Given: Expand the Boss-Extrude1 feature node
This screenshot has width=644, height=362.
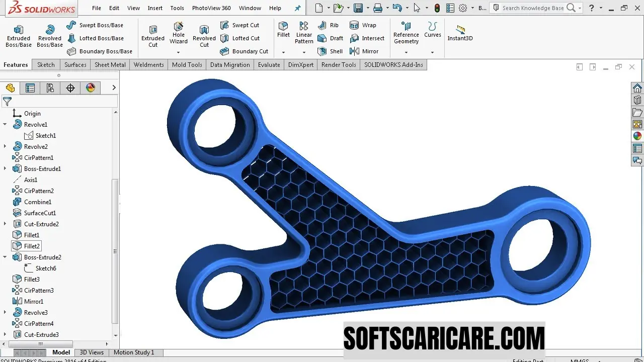Looking at the screenshot, I should tap(5, 168).
